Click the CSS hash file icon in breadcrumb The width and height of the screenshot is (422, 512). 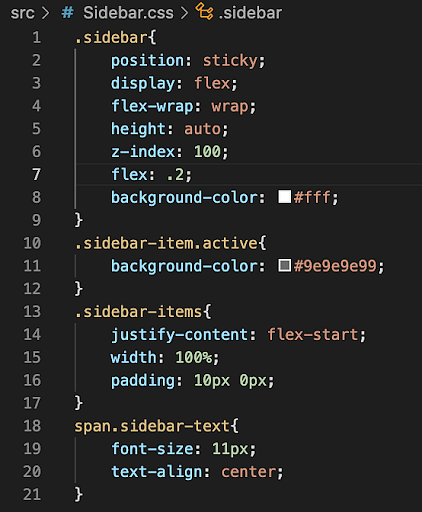pyautogui.click(x=67, y=13)
